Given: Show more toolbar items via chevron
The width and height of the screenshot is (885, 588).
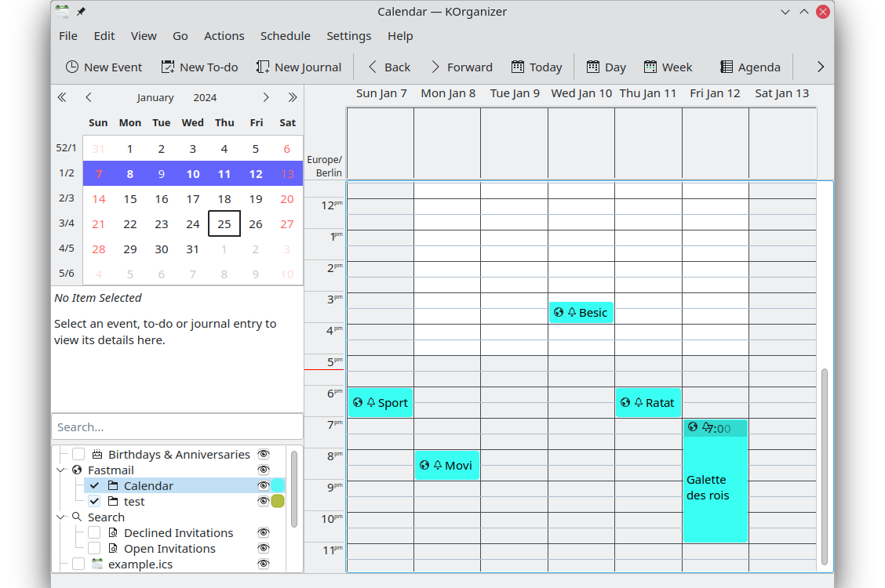Looking at the screenshot, I should point(821,67).
